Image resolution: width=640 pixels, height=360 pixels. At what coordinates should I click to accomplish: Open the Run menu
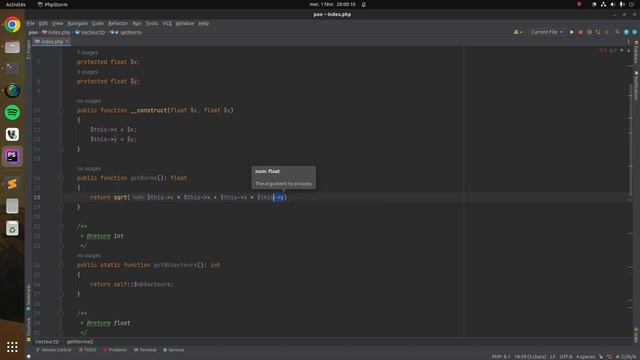click(x=137, y=23)
